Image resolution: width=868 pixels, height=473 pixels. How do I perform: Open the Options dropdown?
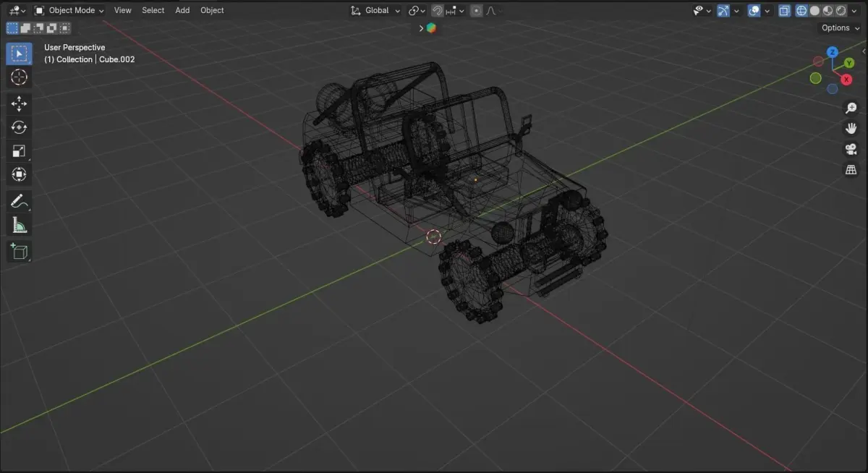(840, 28)
